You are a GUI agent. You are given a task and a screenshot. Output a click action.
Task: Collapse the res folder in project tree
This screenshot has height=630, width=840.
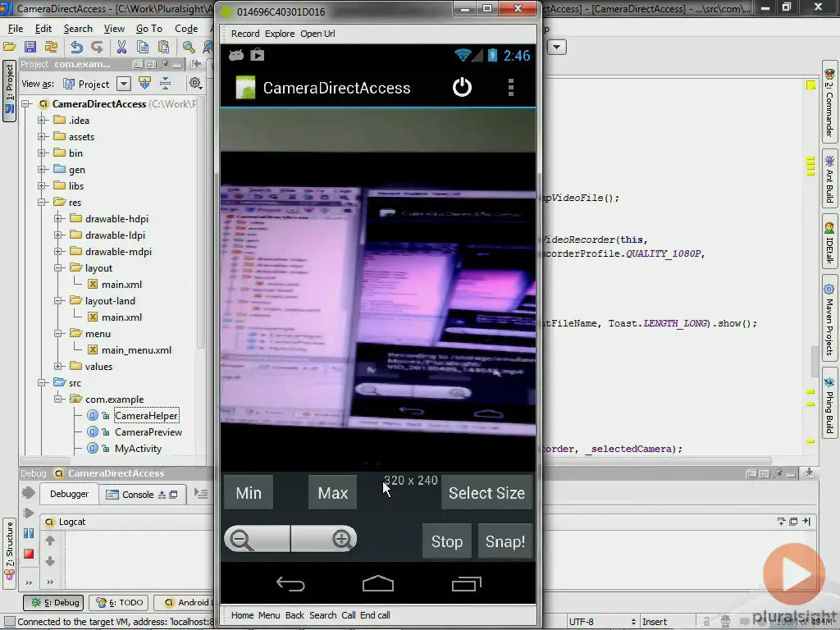[42, 203]
